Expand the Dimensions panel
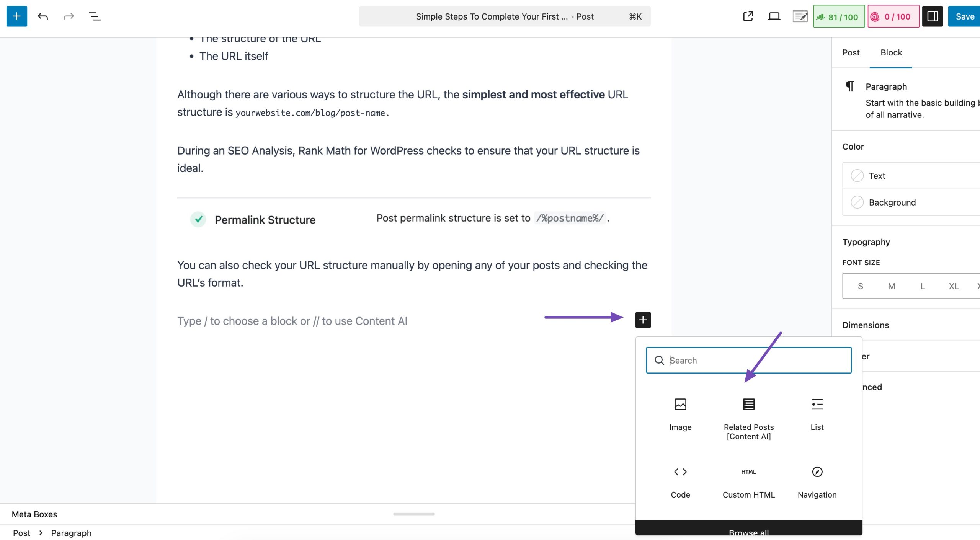 pyautogui.click(x=866, y=325)
